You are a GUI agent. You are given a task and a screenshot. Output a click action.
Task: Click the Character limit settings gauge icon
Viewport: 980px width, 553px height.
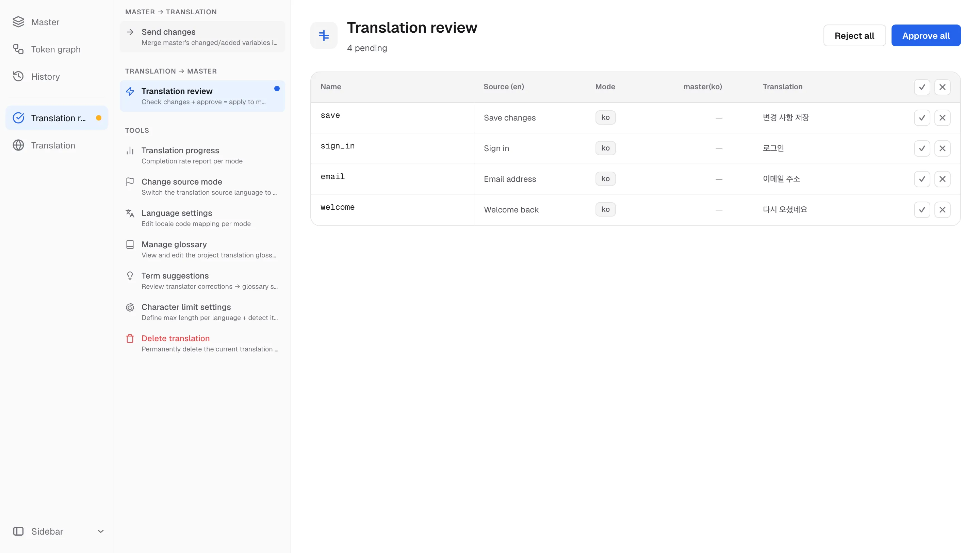[x=130, y=307]
